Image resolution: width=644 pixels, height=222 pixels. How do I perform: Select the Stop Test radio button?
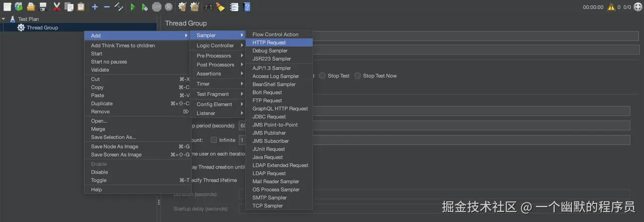(323, 76)
